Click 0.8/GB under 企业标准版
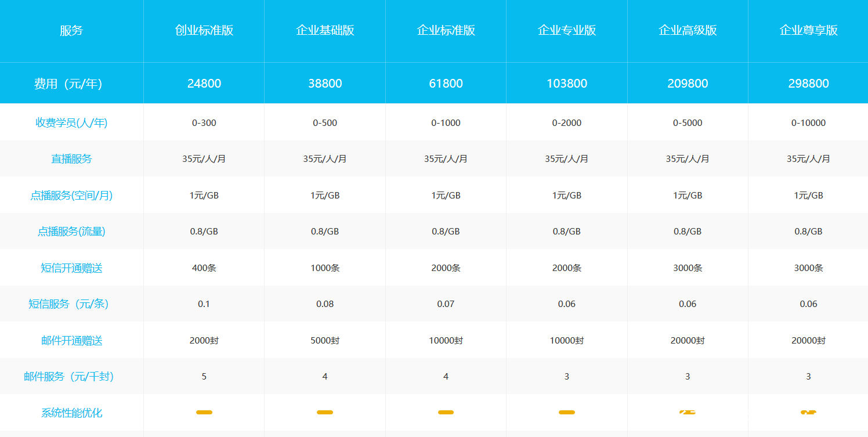 [446, 231]
